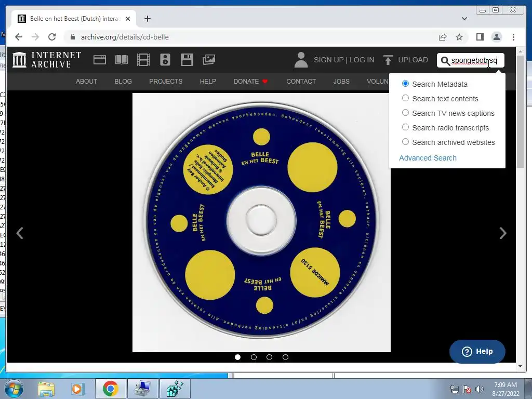The height and width of the screenshot is (399, 532).
Task: Open the Chrome side panel icon
Action: [480, 37]
